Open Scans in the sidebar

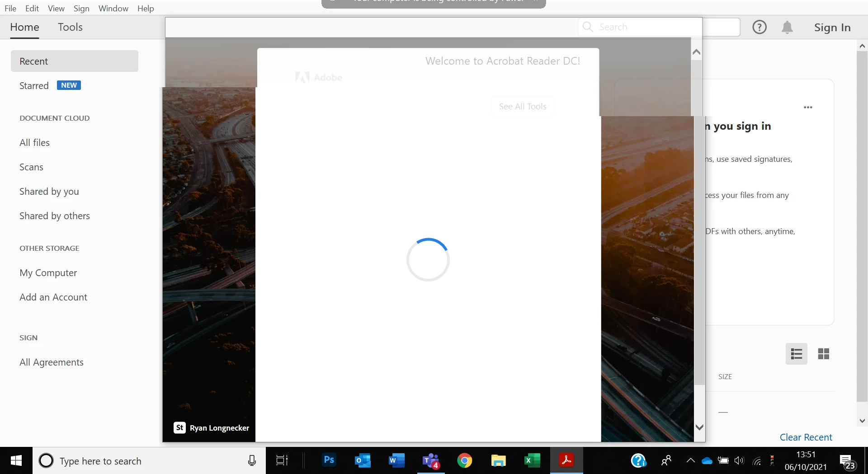coord(31,167)
